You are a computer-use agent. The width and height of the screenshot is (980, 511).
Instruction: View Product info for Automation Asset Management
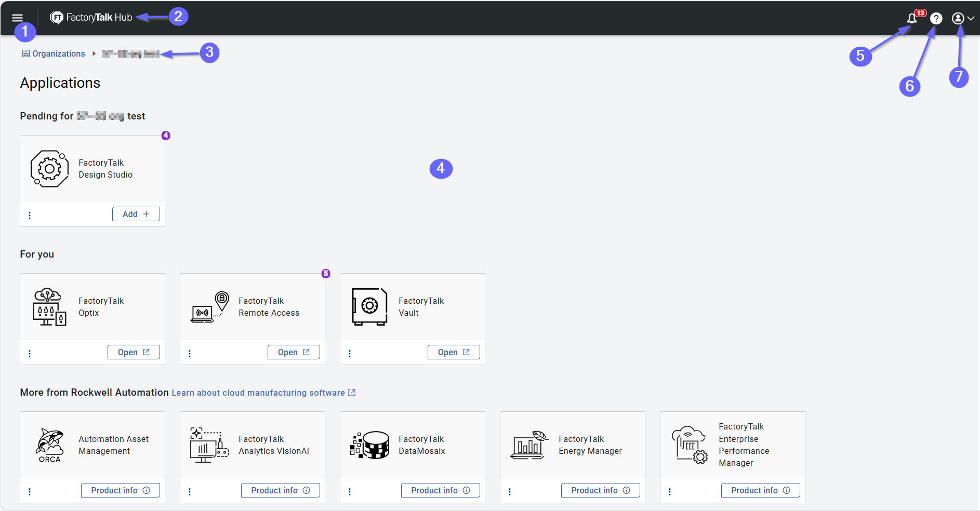pos(120,490)
